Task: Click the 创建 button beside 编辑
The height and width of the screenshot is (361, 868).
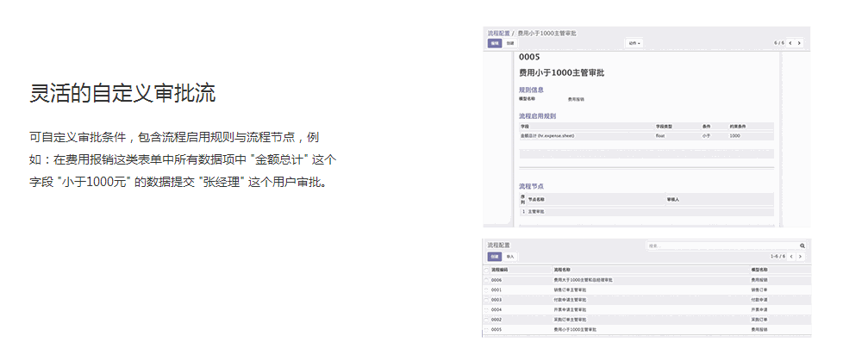Action: (x=510, y=42)
